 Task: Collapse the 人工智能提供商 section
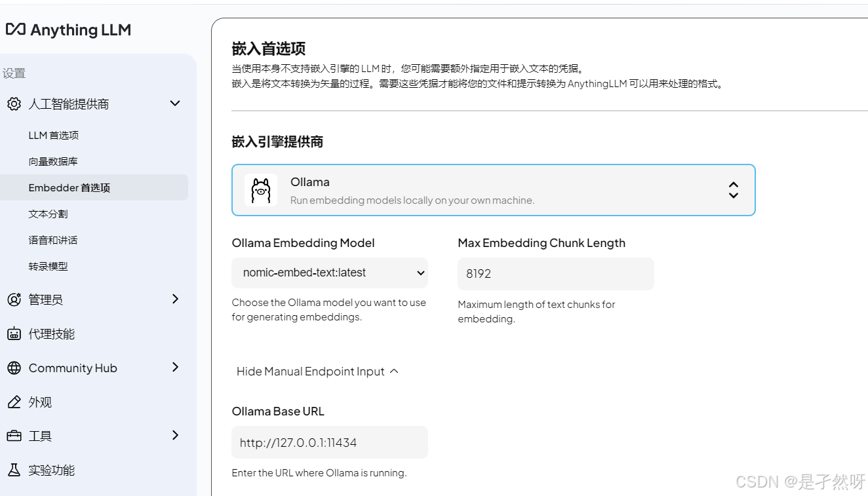(x=174, y=104)
